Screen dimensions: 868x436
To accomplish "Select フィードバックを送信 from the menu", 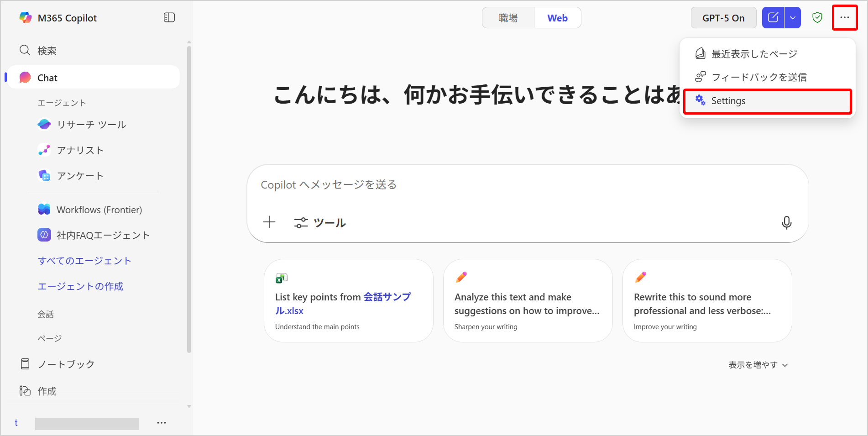I will click(758, 77).
